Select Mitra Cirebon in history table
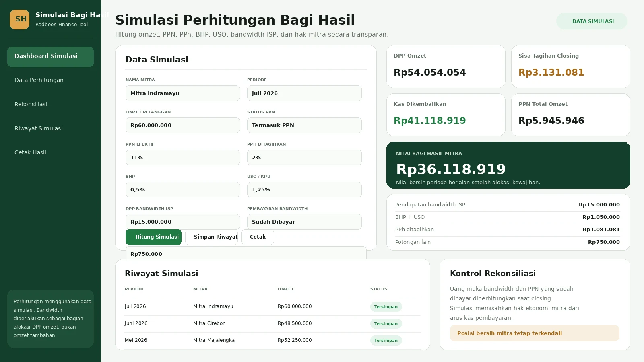This screenshot has height=362, width=644. coord(209,323)
